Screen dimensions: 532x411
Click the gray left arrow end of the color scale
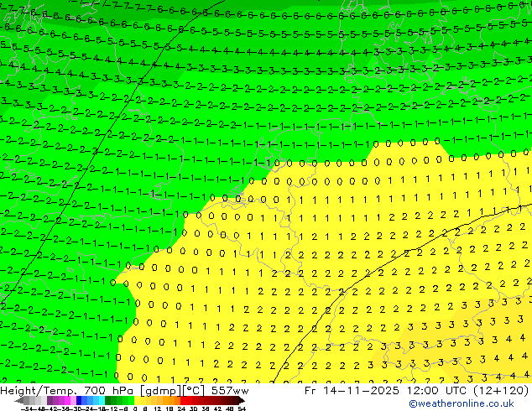(18, 401)
